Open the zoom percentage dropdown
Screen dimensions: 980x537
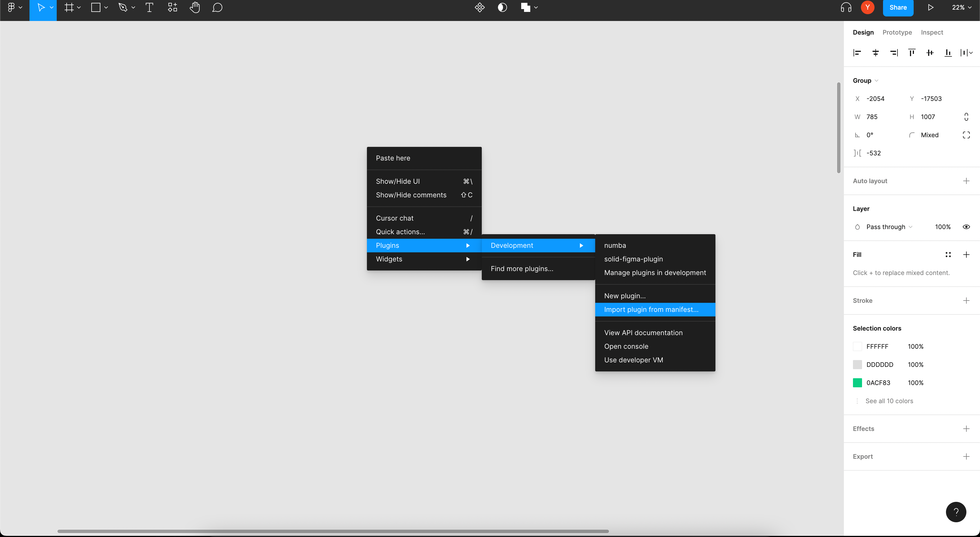(x=961, y=7)
